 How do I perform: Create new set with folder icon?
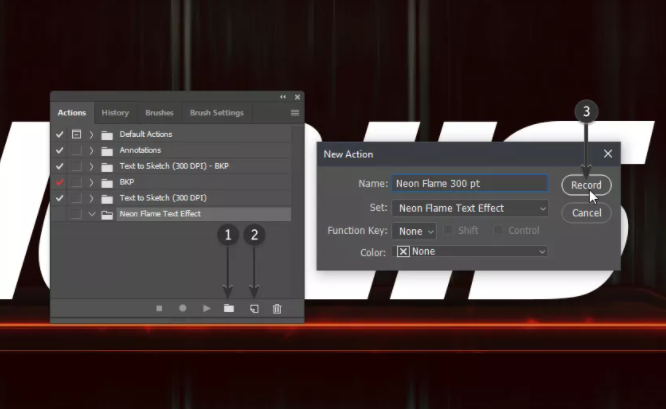(x=229, y=308)
